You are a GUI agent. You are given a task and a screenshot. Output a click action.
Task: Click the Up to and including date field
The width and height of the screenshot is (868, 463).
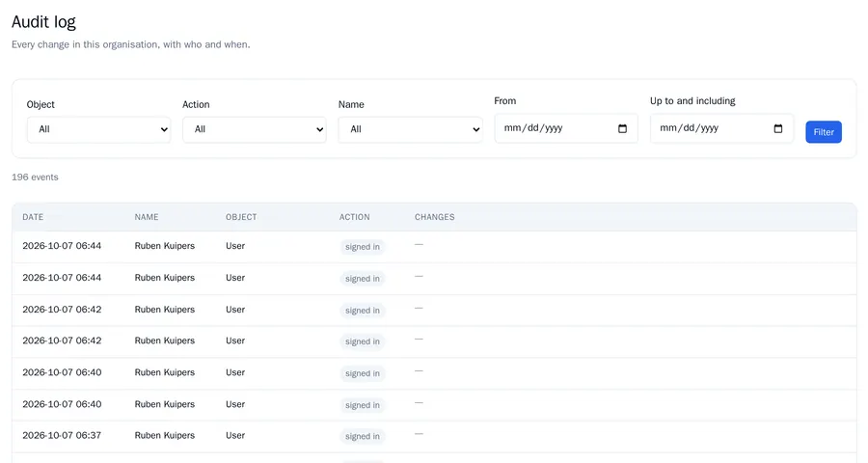(x=721, y=128)
